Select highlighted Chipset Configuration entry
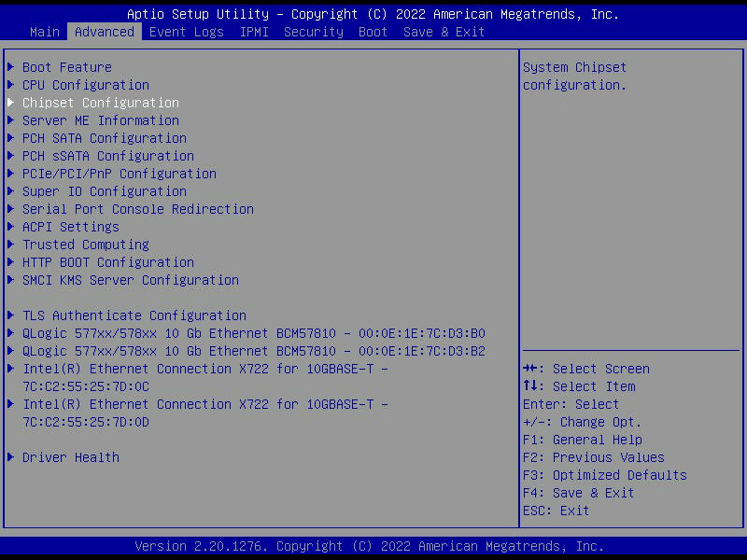Image resolution: width=747 pixels, height=560 pixels. (x=101, y=103)
